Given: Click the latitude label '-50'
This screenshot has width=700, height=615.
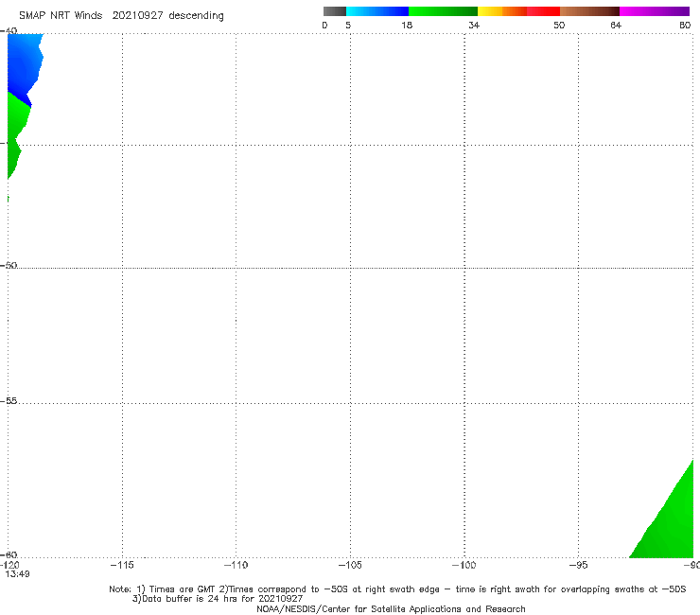Looking at the screenshot, I should click(9, 265).
